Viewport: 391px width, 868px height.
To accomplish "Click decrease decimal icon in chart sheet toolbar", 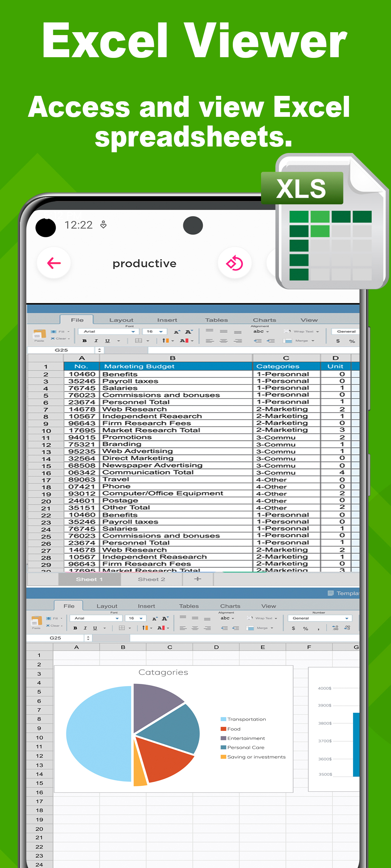I will 347,628.
